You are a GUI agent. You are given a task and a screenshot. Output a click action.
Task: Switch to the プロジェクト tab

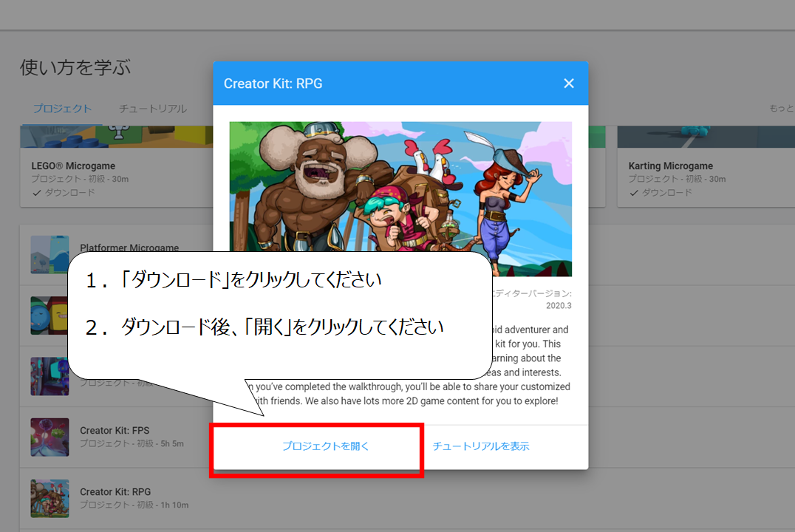point(62,109)
